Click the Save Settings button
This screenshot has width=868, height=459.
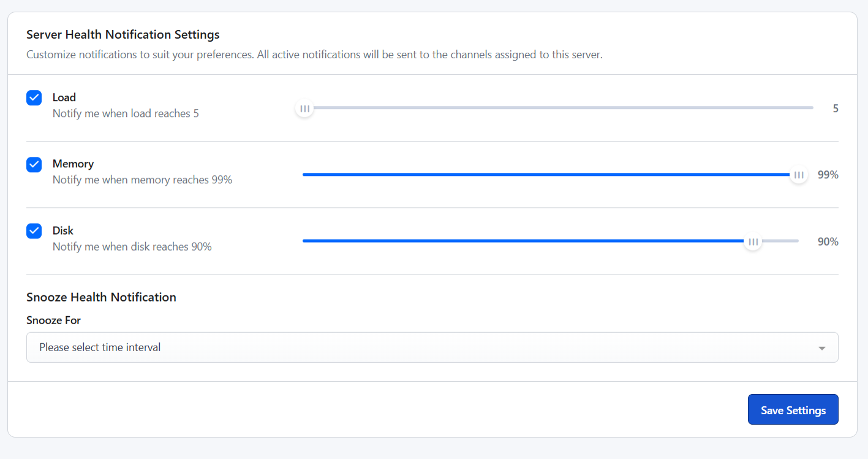click(793, 409)
